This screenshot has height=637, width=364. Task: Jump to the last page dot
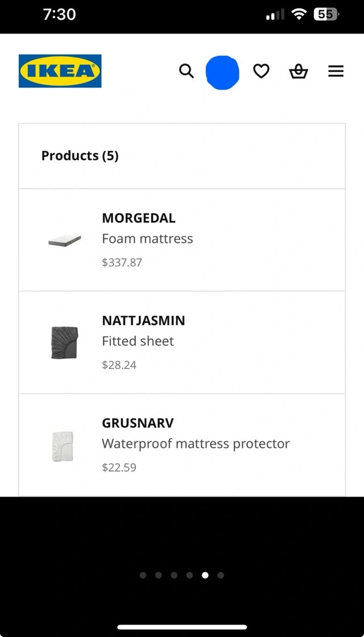click(x=221, y=575)
